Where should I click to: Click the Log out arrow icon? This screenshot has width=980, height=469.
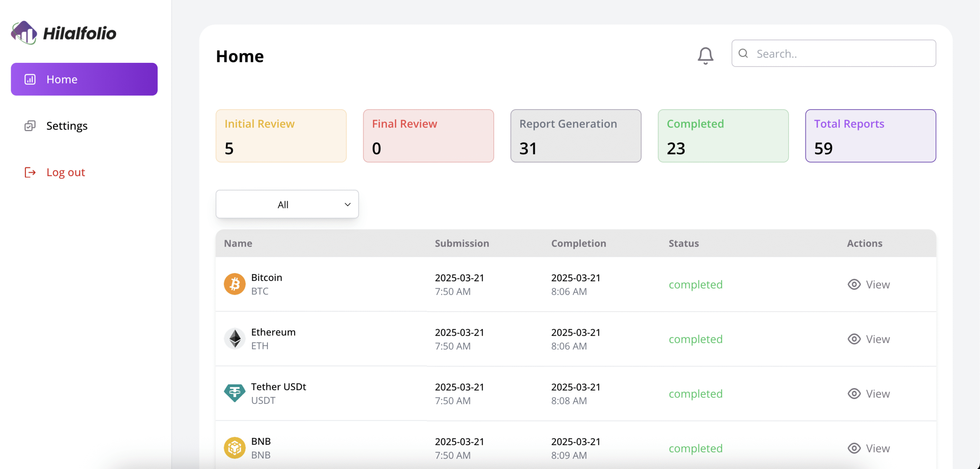[x=30, y=172]
